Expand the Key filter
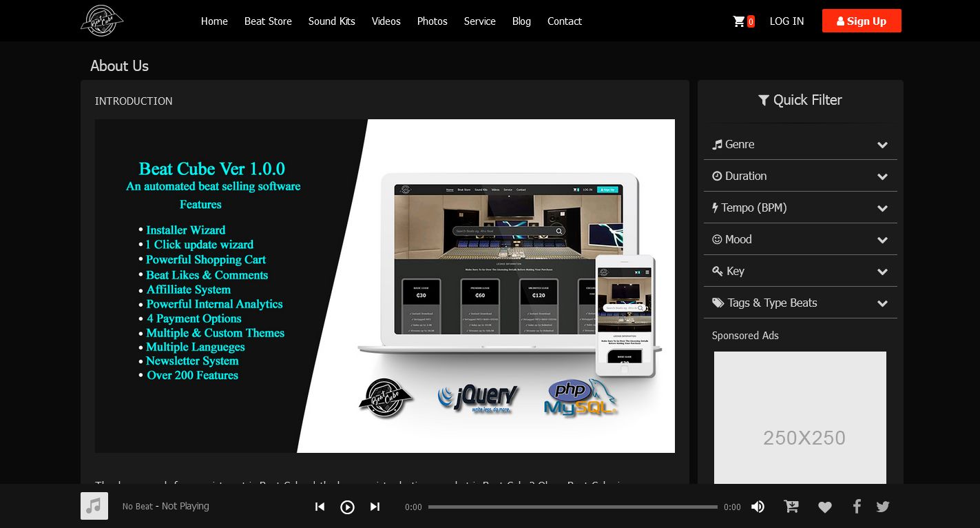Screen dimensions: 980x528 (800, 271)
